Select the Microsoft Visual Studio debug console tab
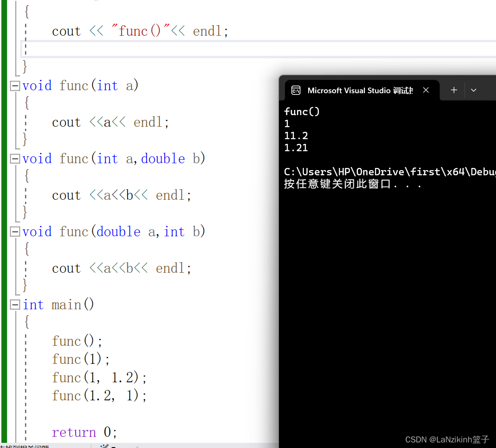The height and width of the screenshot is (448, 496). click(x=362, y=91)
